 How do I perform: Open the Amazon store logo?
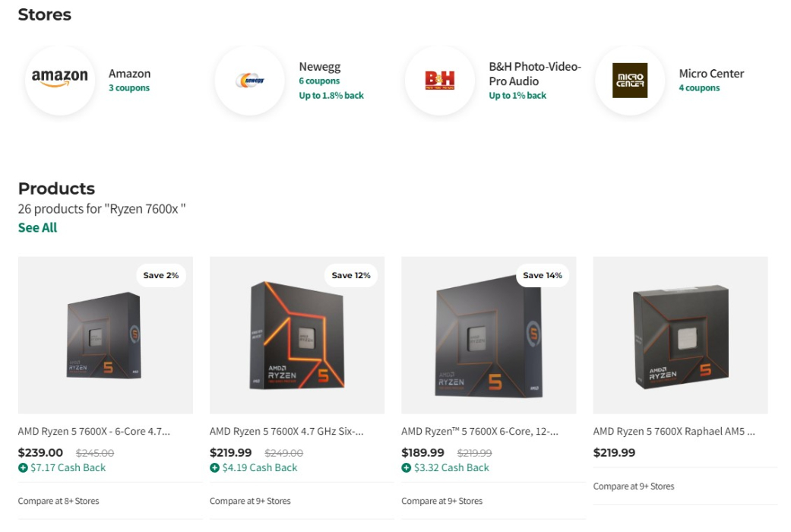[x=59, y=77]
